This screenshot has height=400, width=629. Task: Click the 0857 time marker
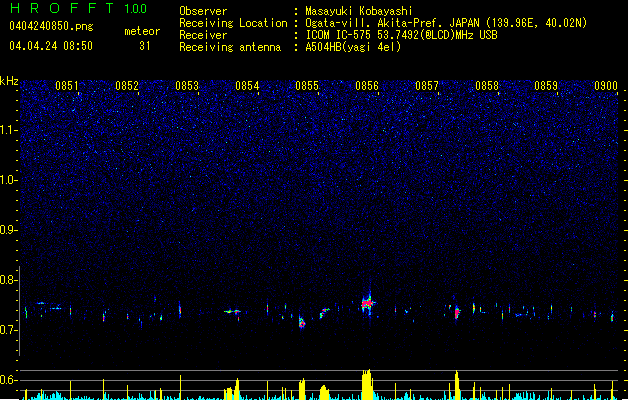(x=427, y=86)
